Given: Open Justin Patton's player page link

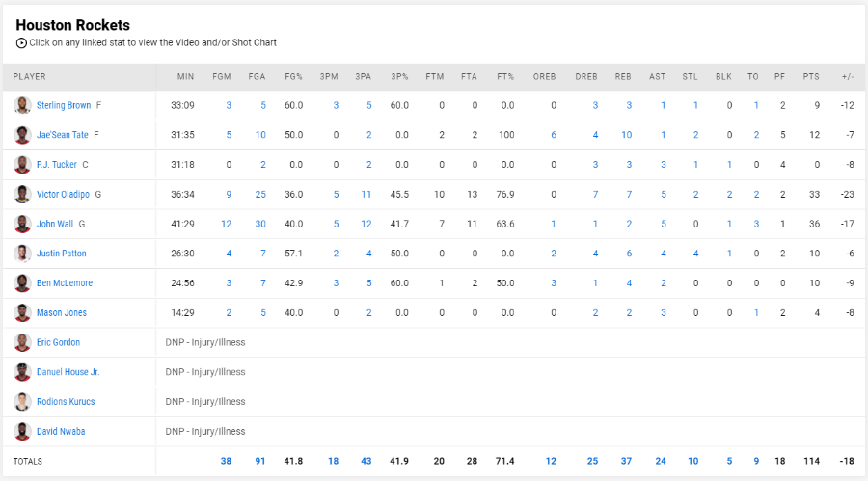Looking at the screenshot, I should pyautogui.click(x=62, y=254).
